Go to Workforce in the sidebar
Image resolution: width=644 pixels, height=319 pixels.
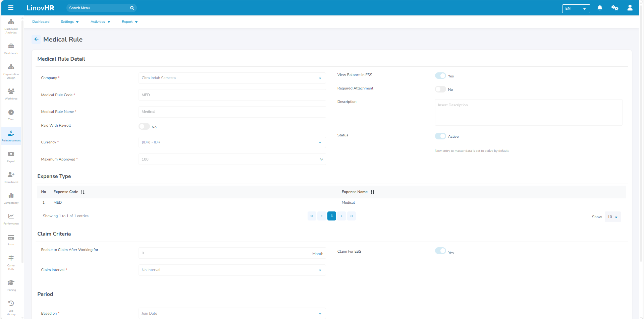pos(11,93)
